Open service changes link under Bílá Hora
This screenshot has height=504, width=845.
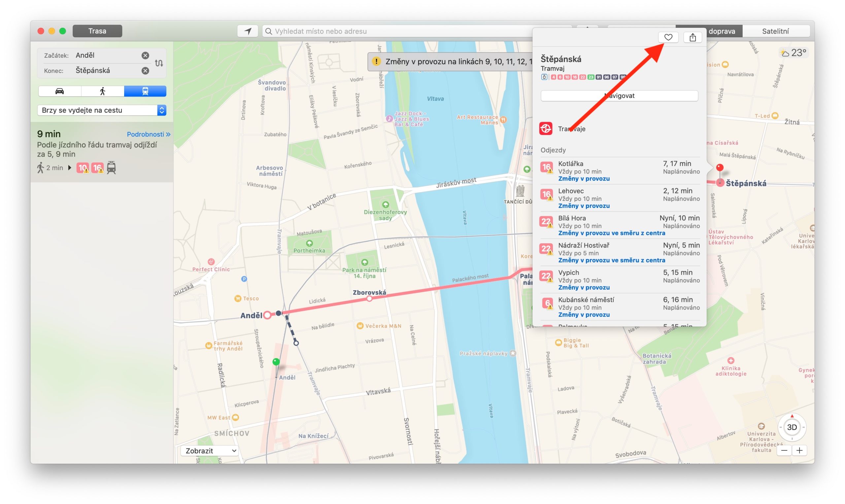tap(612, 233)
